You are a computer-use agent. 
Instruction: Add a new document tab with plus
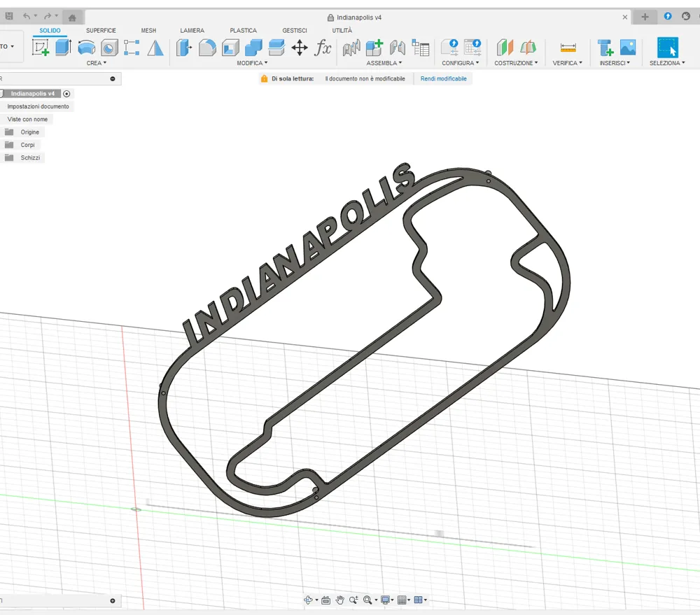click(x=645, y=17)
